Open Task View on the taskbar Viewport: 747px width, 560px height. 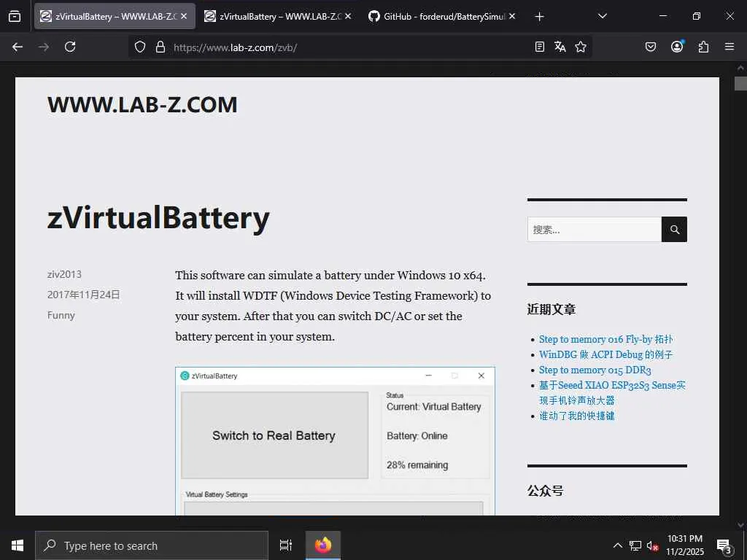click(x=285, y=545)
